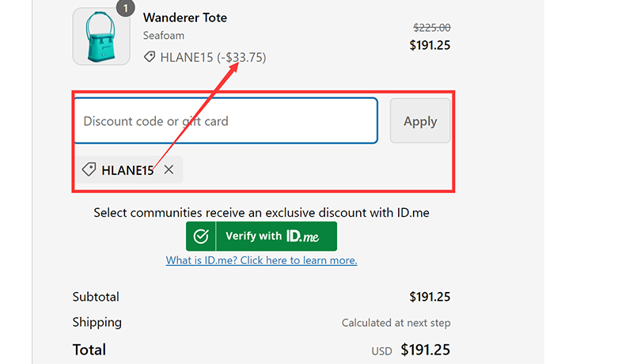The image size is (633, 364).
Task: Click the Seafoam color variant text
Action: pyautogui.click(x=164, y=36)
